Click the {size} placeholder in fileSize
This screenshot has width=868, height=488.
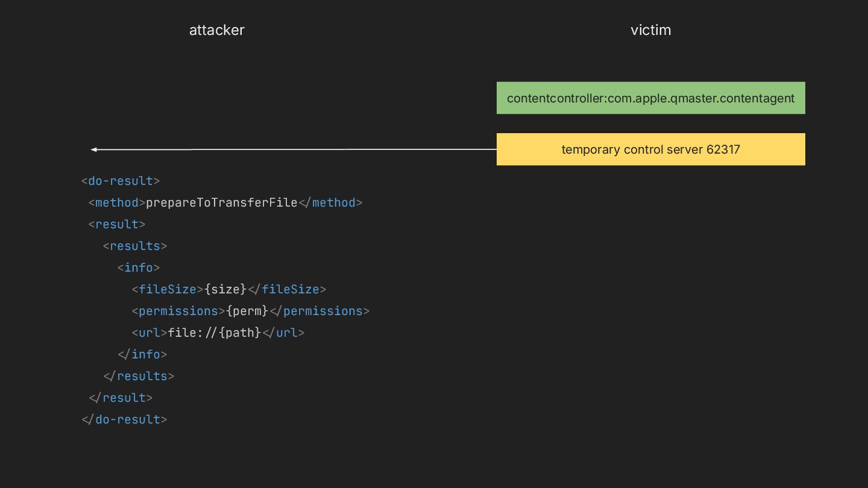tap(225, 289)
